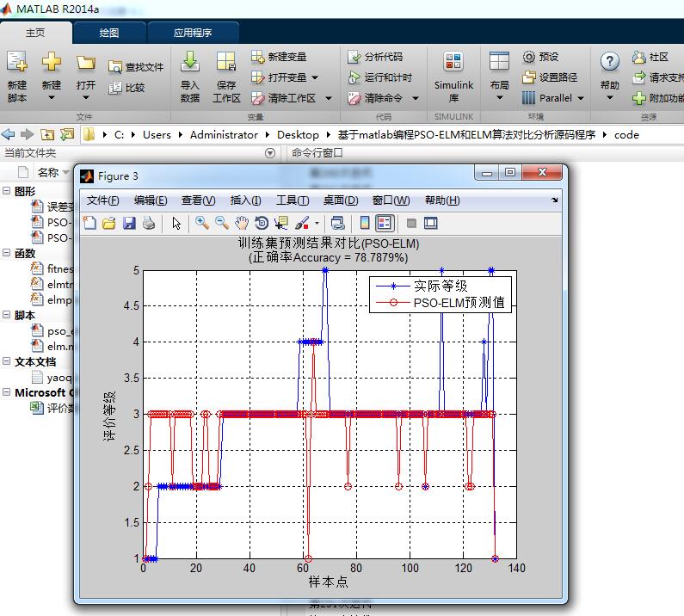Open the 文件(F) menu in Figure 3
Image resolution: width=684 pixels, height=616 pixels.
coord(102,200)
